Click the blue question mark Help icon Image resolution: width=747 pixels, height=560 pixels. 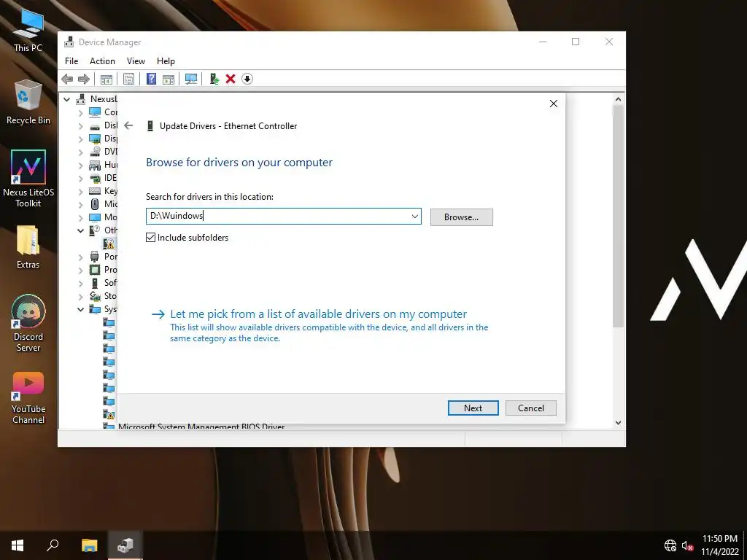point(151,79)
